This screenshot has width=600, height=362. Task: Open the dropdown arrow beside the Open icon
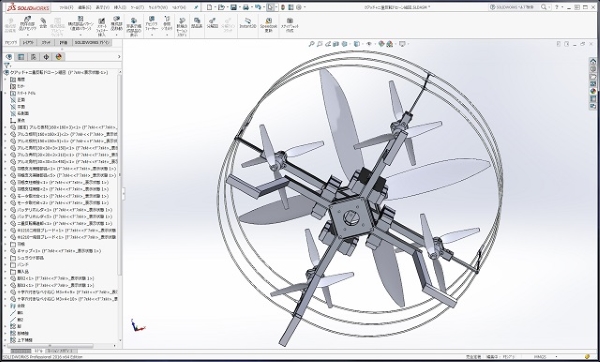[227, 7]
